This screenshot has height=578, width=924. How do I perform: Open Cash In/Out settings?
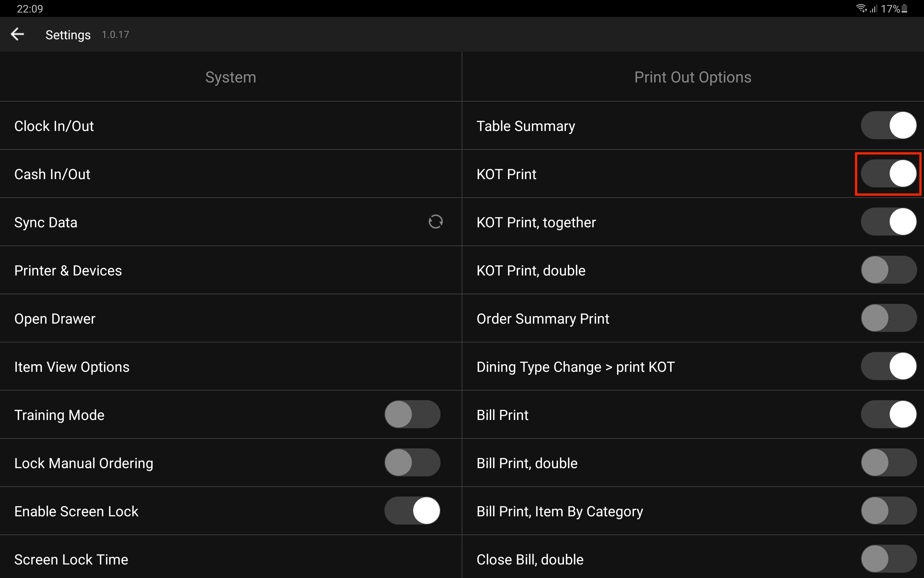point(52,174)
